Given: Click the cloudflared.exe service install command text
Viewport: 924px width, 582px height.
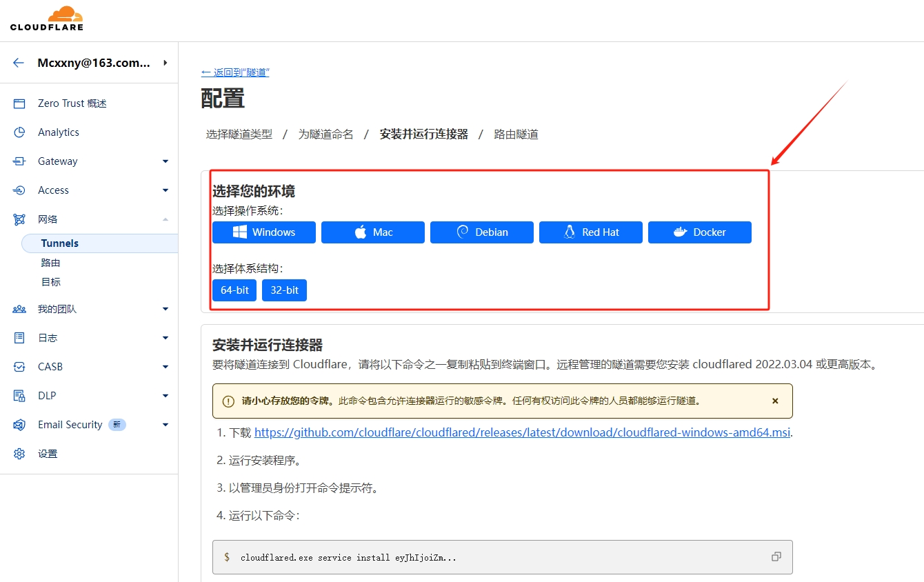Looking at the screenshot, I should click(348, 557).
